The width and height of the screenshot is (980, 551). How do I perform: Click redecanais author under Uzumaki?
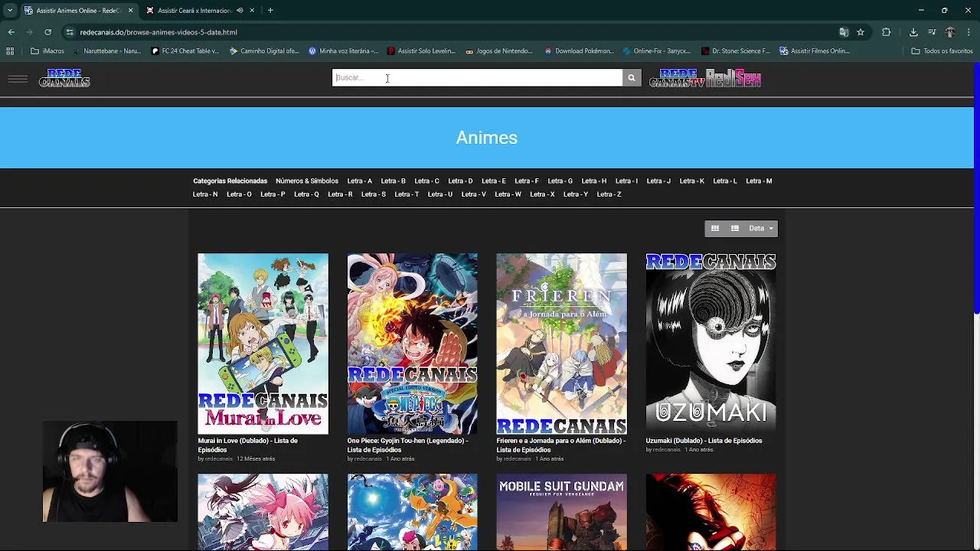(x=666, y=450)
